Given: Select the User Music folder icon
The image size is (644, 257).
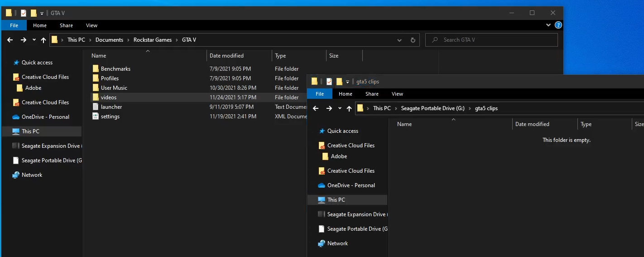Looking at the screenshot, I should [96, 88].
